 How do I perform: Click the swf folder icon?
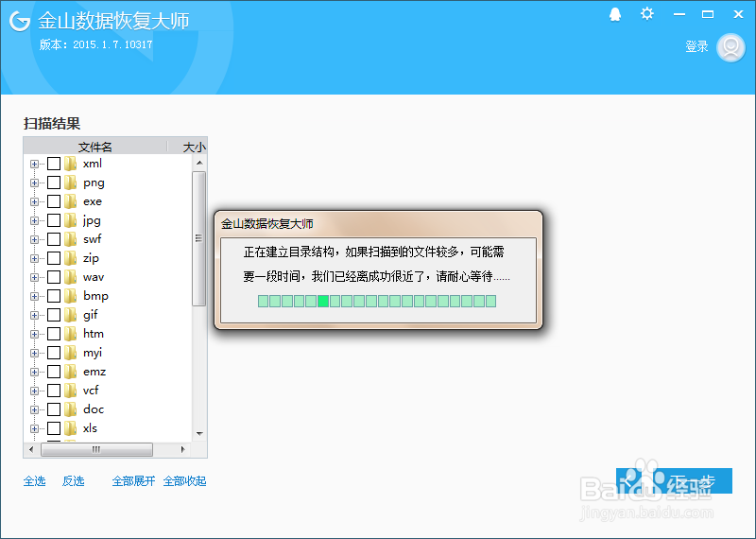coord(70,239)
